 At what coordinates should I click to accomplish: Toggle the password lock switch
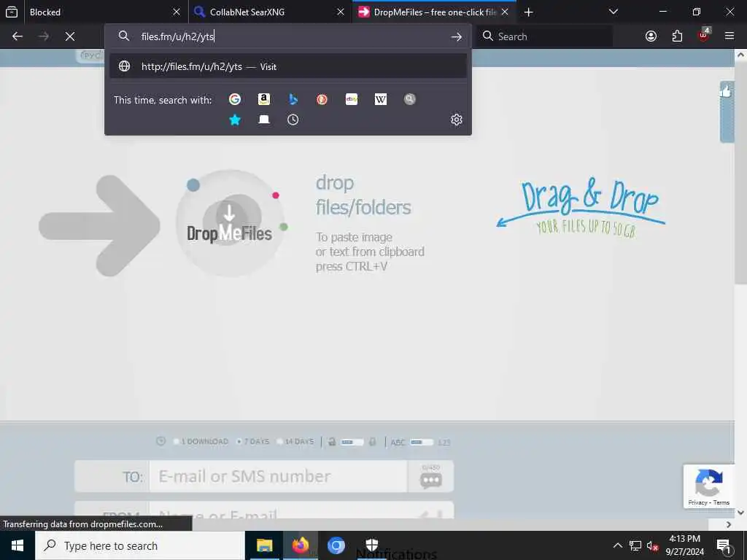click(x=352, y=442)
